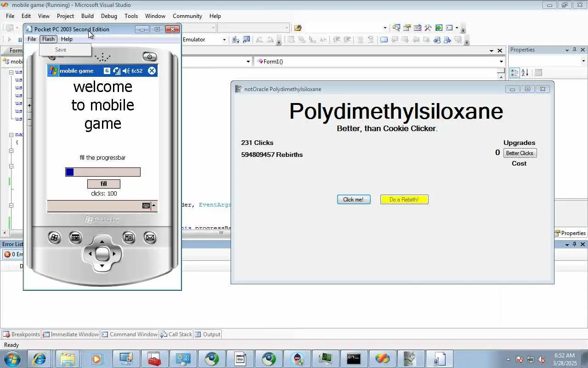Open the Emulator device dropdown
588x368 pixels.
[224, 40]
